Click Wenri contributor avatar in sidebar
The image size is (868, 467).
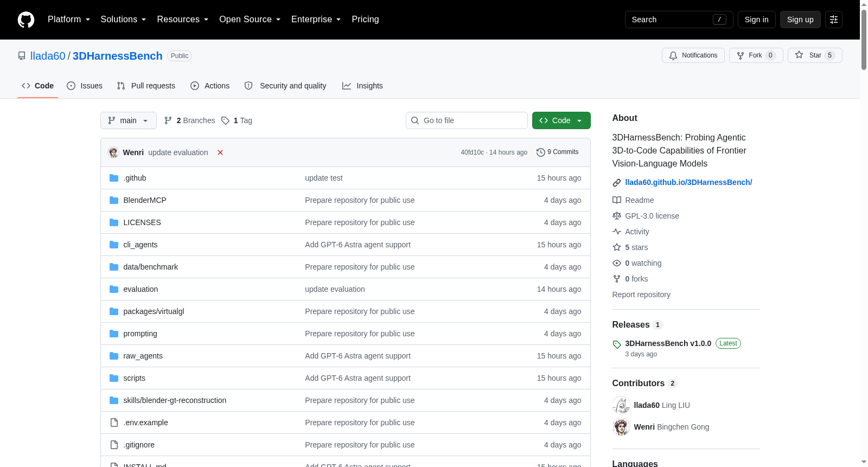621,427
